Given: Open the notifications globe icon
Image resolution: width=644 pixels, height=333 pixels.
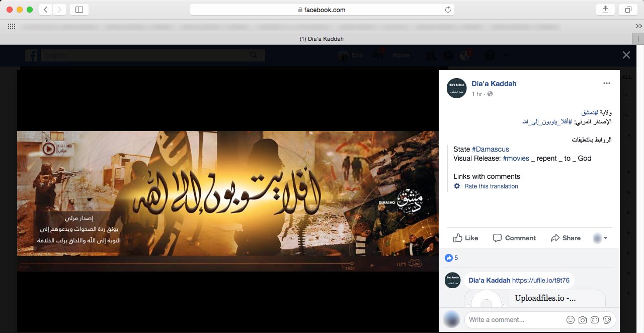Looking at the screenshot, I should [x=465, y=55].
